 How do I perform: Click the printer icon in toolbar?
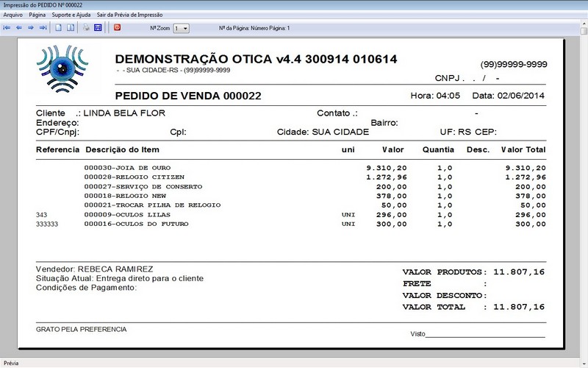click(86, 28)
